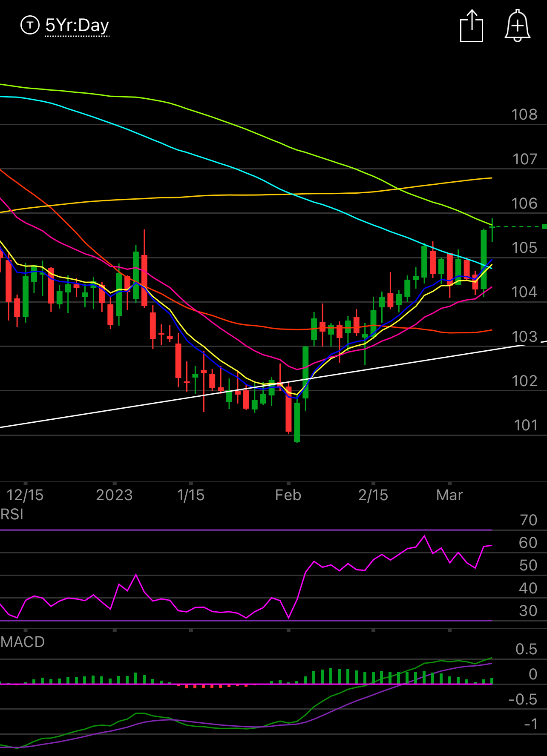Tap the green current-price marker at axis edge
The image size is (547, 756).
(x=544, y=226)
